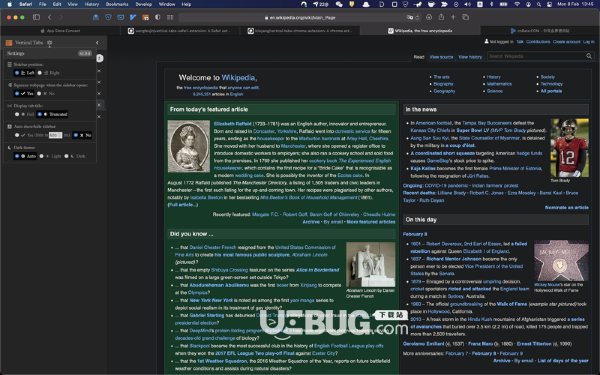Reload the page with the refresh icon
600x375 pixels.
[417, 17]
